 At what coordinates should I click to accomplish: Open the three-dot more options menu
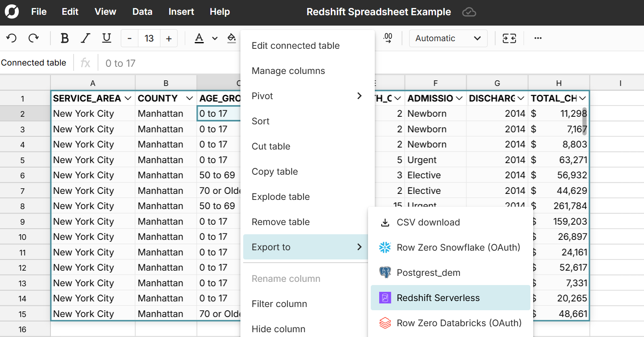click(538, 38)
